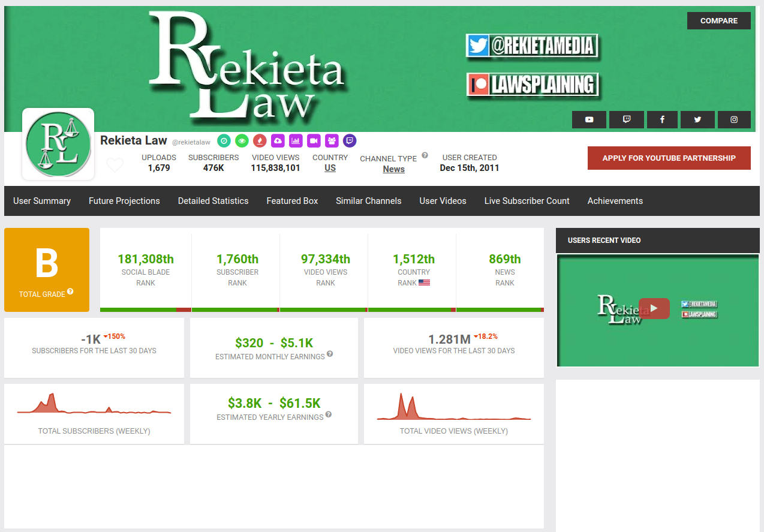Click the 97,334th Video Views Rank
Viewport: 764px width, 532px height.
pyautogui.click(x=326, y=259)
